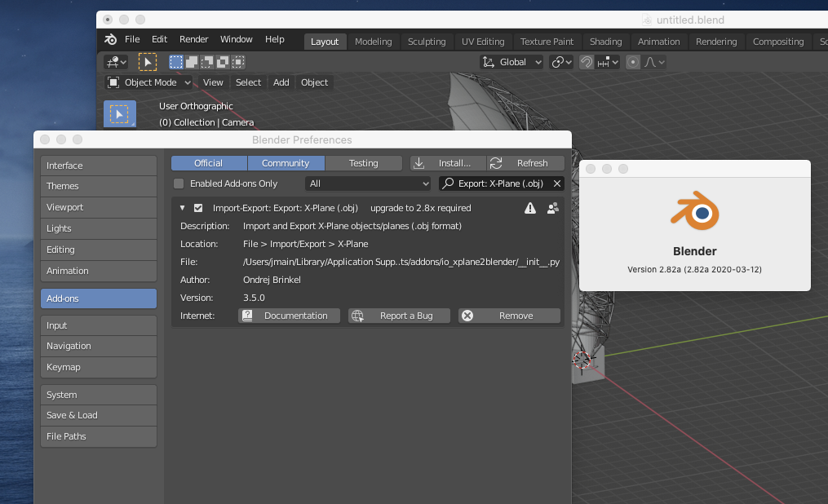Open Viewport preferences section
Viewport: 828px width, 504px height.
pyautogui.click(x=99, y=207)
